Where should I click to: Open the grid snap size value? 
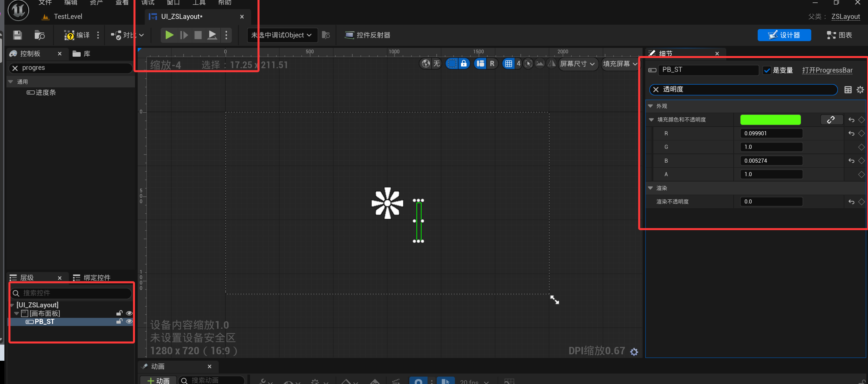click(x=518, y=63)
